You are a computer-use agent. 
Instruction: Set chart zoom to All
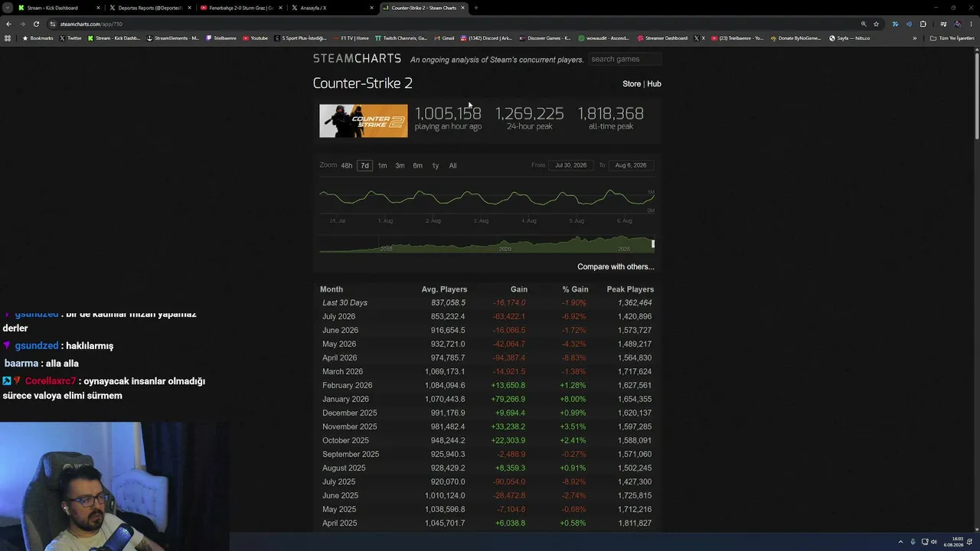[452, 165]
